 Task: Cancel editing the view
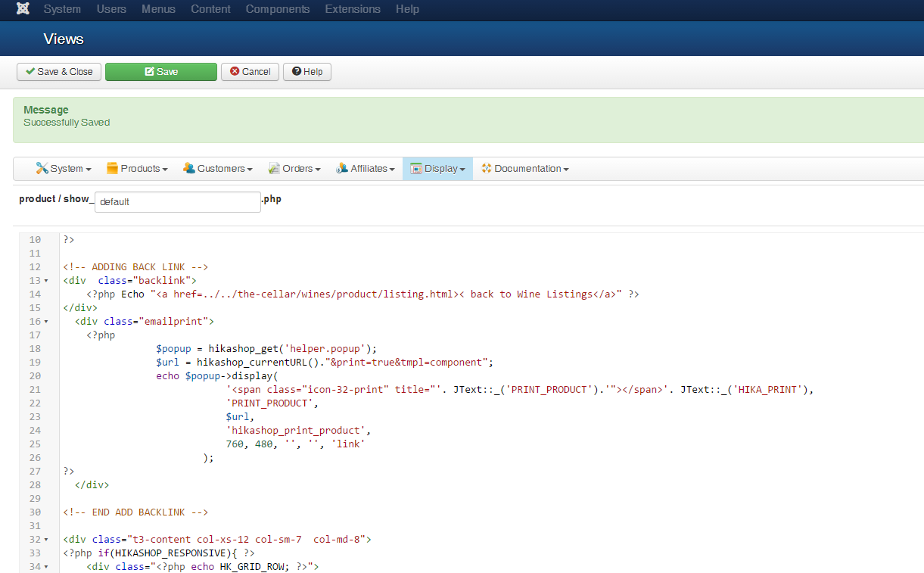pos(250,72)
